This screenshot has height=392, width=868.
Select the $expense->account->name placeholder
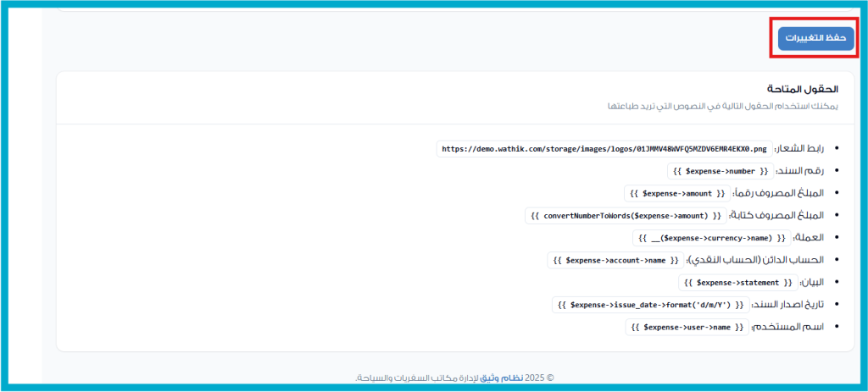[615, 260]
